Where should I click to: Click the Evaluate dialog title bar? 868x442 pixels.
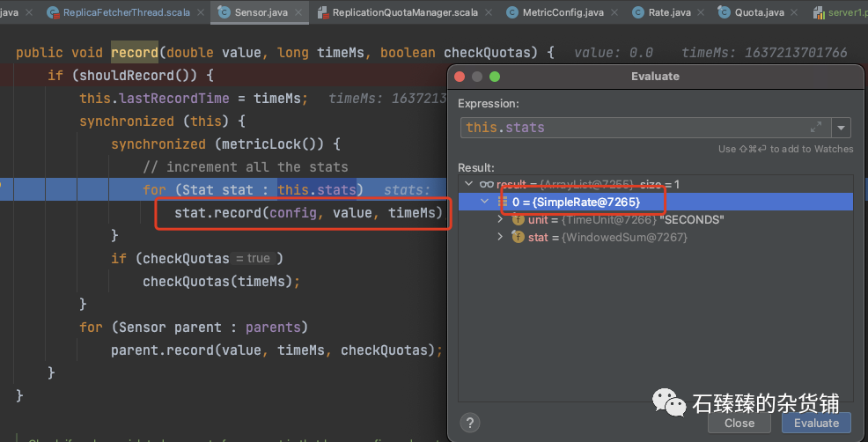(x=656, y=77)
